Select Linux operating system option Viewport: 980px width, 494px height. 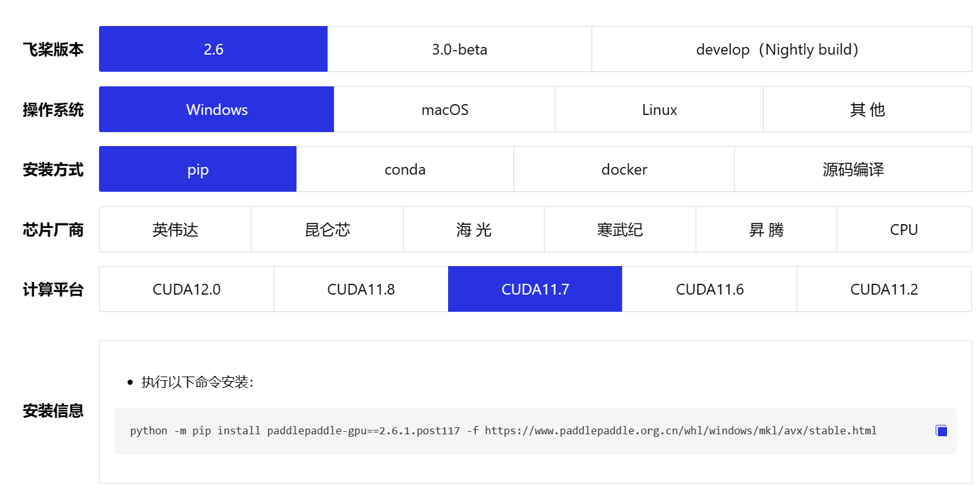point(659,109)
